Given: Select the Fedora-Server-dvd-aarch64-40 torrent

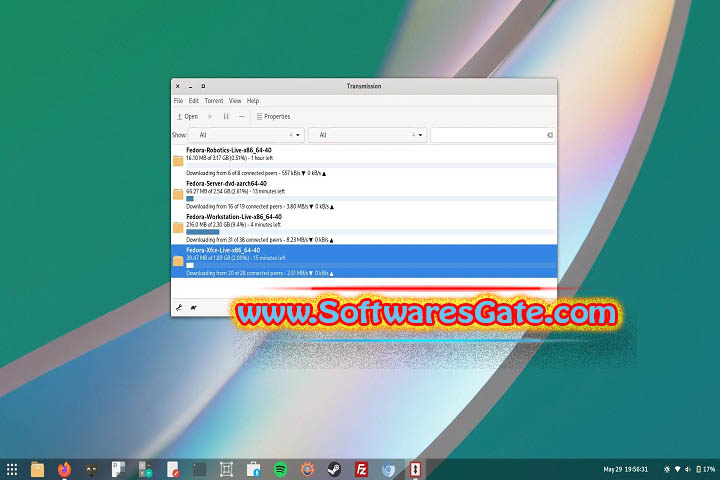Looking at the screenshot, I should coord(364,195).
